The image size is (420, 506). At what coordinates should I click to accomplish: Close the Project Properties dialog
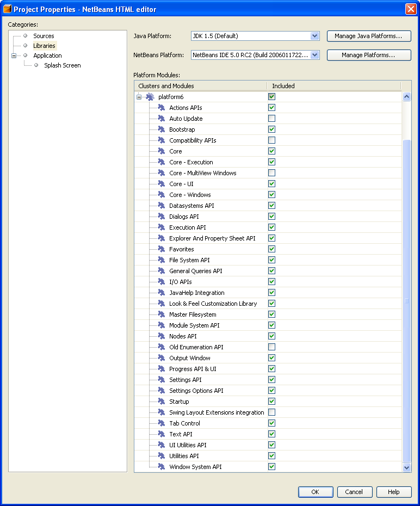[411, 9]
